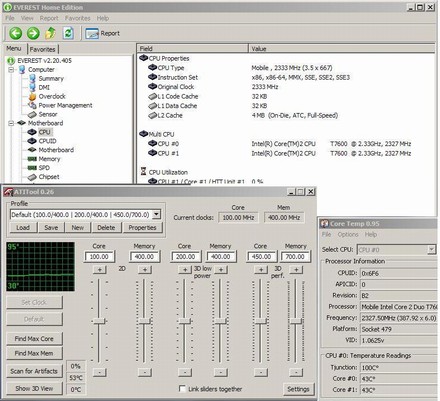Click the CPU #0 row under Multi CPU
The width and height of the screenshot is (440, 401).
tap(287, 144)
